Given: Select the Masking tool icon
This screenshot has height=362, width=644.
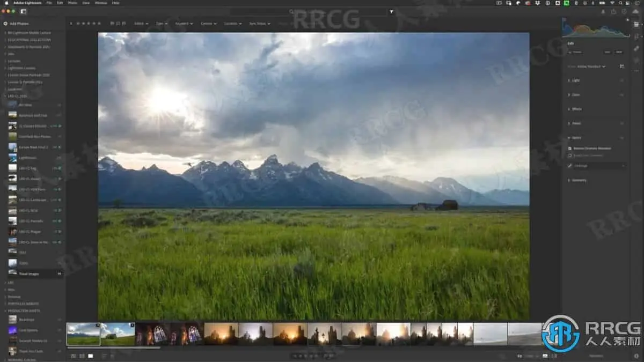Looking at the screenshot, I should point(636,61).
